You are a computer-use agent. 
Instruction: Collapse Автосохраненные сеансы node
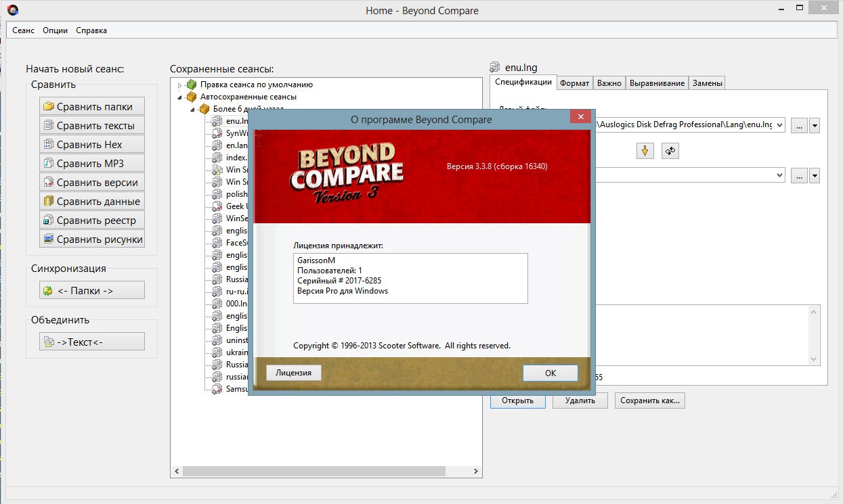[x=180, y=97]
